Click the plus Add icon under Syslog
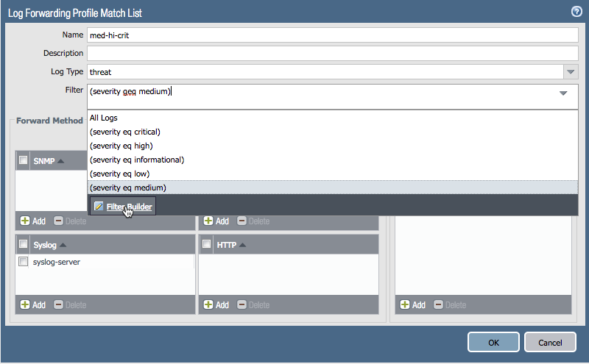 [24, 304]
